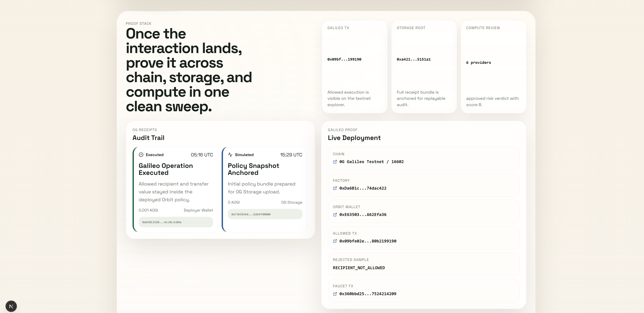Click the Audit Trail heading
This screenshot has height=313, width=644.
(148, 138)
